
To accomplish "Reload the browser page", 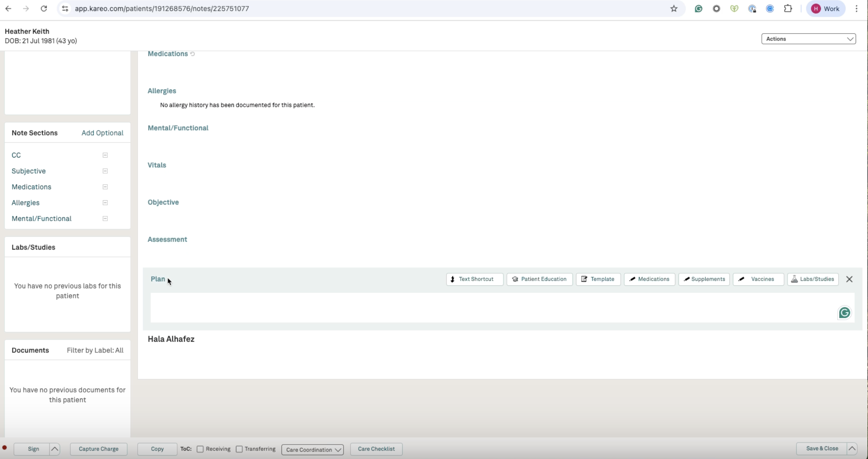I will (44, 9).
